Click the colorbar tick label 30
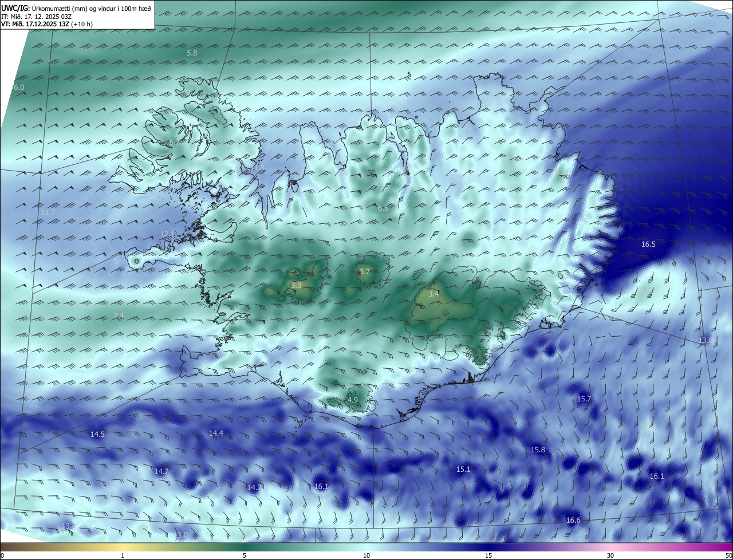 [x=610, y=555]
